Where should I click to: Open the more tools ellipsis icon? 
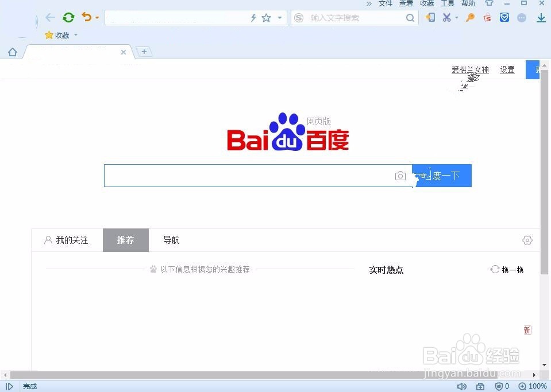pyautogui.click(x=522, y=17)
